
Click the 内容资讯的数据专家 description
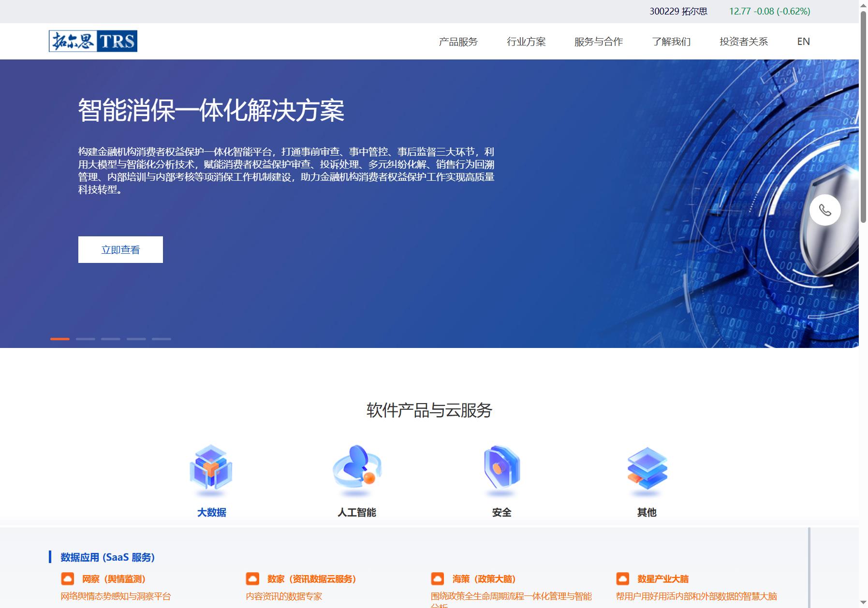tap(284, 596)
